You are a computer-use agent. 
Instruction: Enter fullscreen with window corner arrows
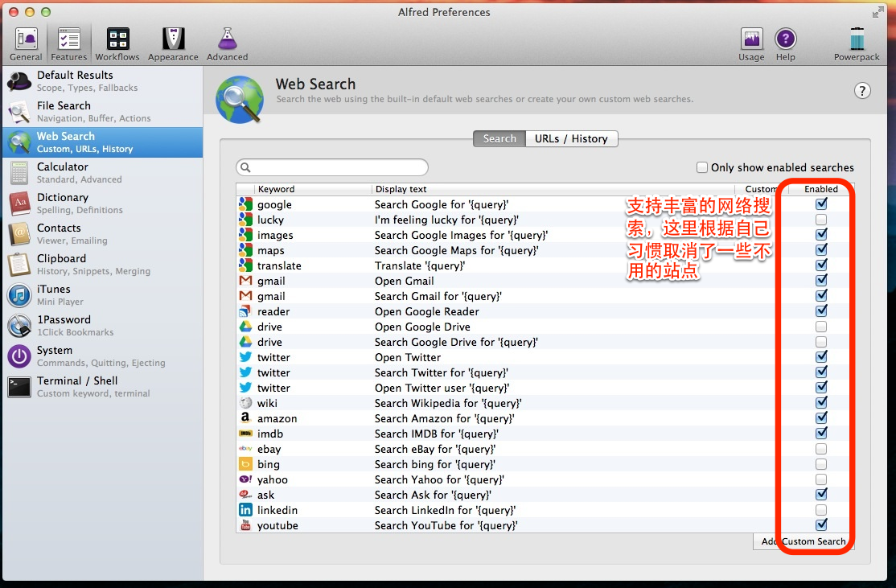click(878, 12)
